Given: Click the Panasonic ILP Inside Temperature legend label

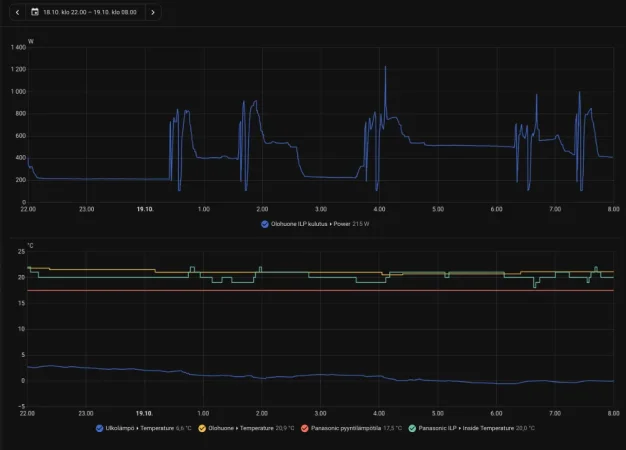Looking at the screenshot, I should pyautogui.click(x=466, y=428).
